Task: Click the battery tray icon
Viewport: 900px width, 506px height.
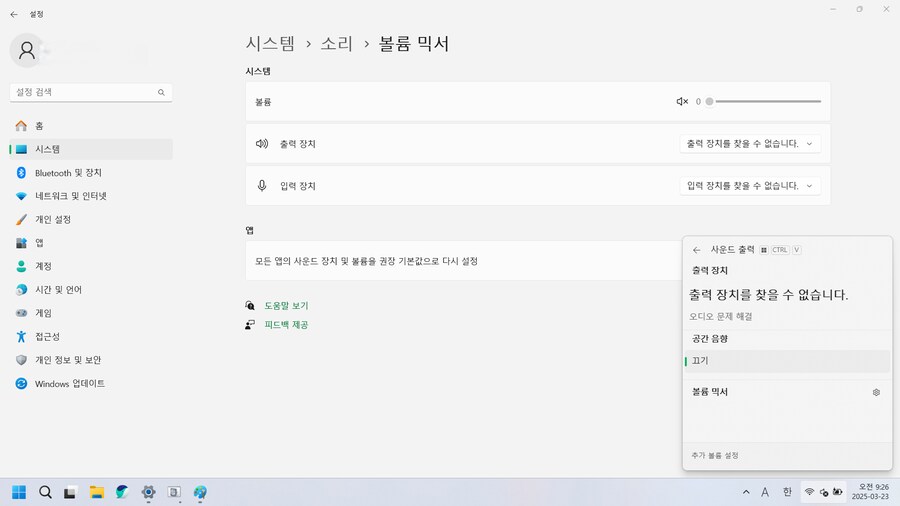Action: point(838,492)
